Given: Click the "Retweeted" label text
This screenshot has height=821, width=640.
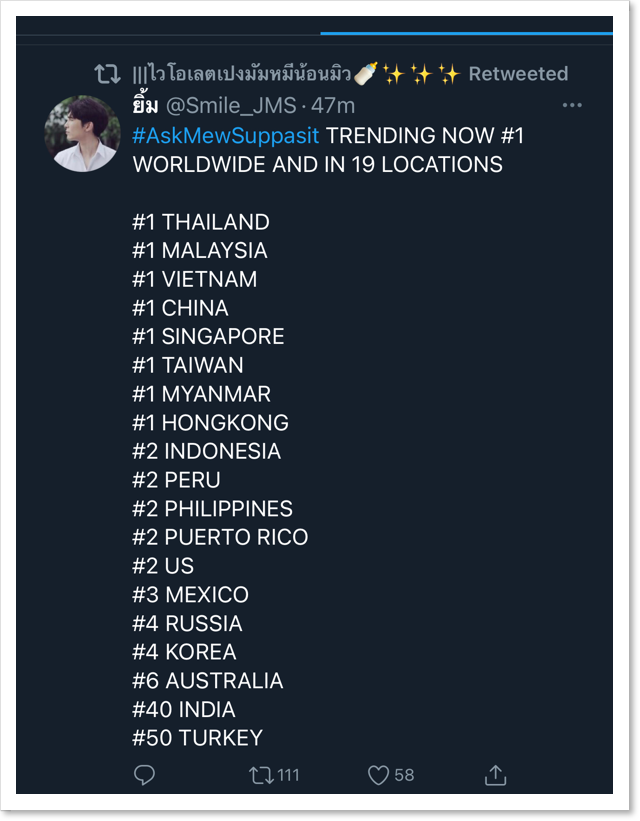Looking at the screenshot, I should coord(518,74).
